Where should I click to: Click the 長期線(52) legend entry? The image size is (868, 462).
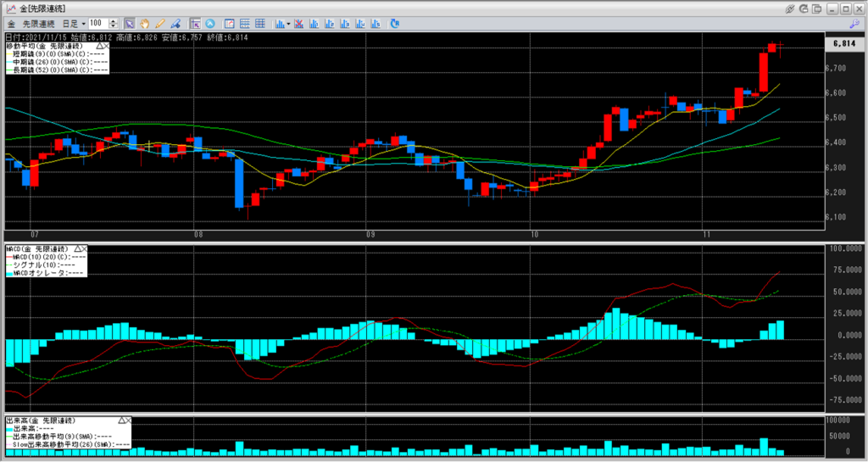[57, 70]
